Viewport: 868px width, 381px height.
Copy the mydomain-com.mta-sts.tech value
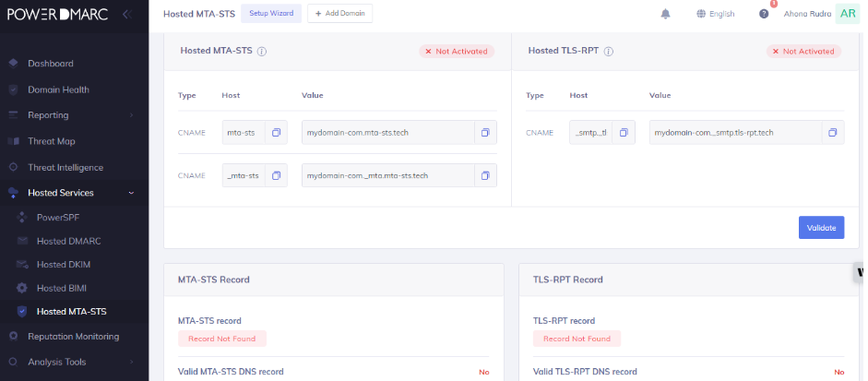(x=485, y=133)
